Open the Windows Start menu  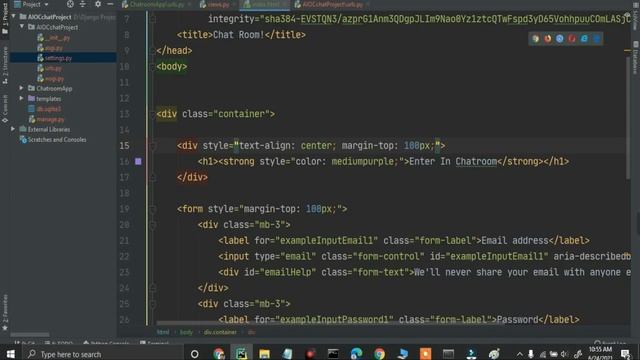pos(11,353)
